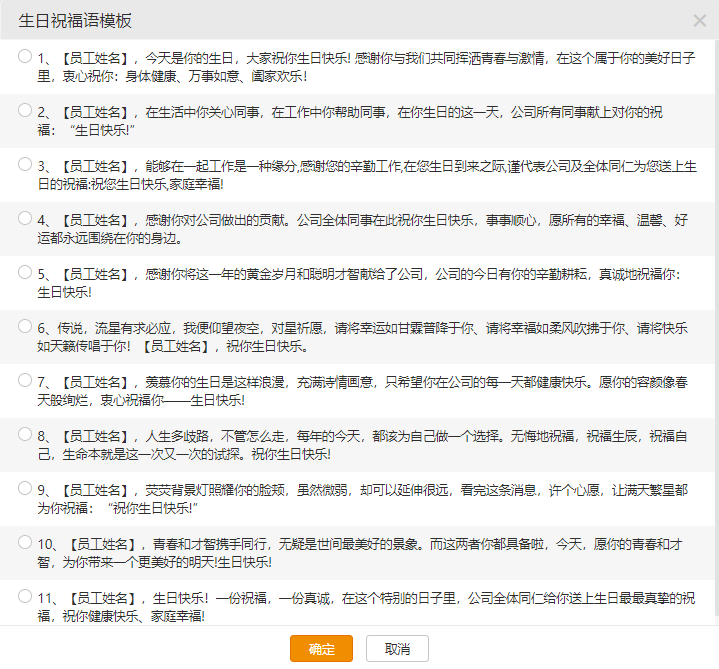Pick radio button next to template 4

24,219
